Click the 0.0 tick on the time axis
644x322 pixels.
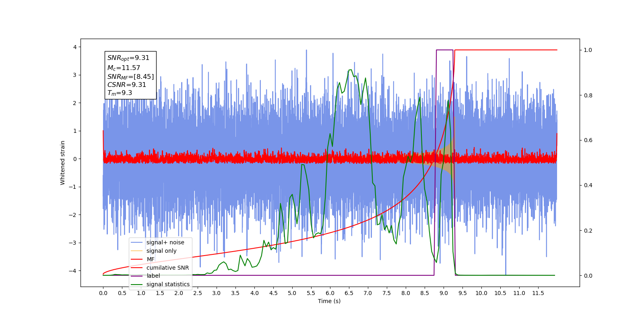[103, 293]
